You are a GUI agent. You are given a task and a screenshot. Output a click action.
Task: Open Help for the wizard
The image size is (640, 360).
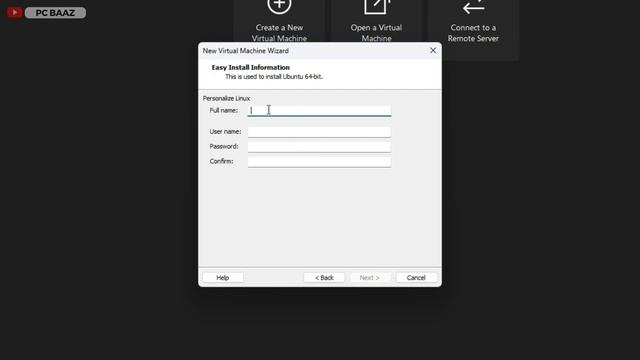pyautogui.click(x=223, y=278)
